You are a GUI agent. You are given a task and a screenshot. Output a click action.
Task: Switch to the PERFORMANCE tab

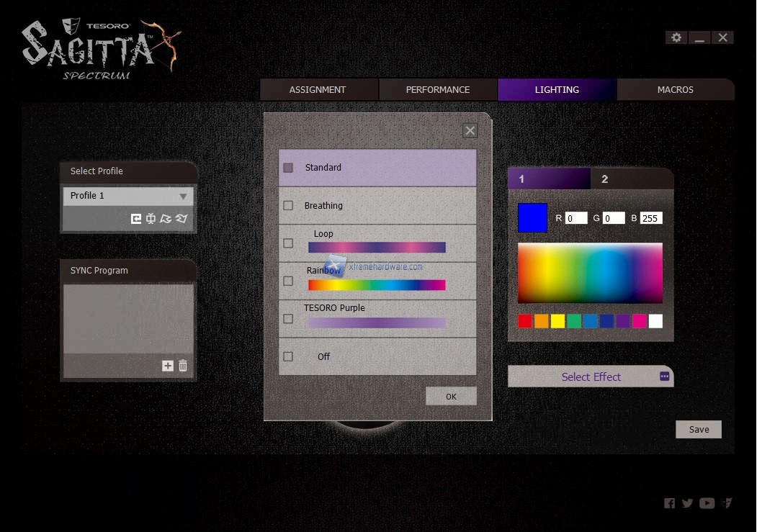[438, 90]
